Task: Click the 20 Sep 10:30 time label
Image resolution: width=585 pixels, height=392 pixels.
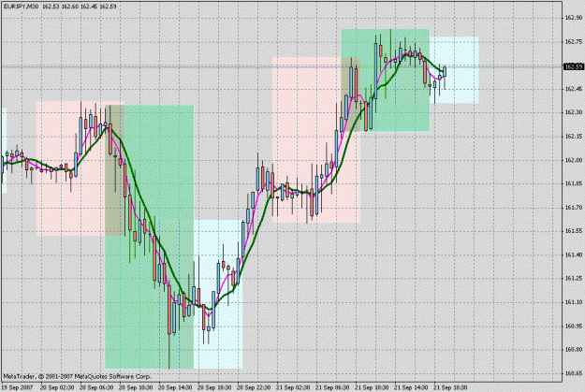Action: coord(136,387)
